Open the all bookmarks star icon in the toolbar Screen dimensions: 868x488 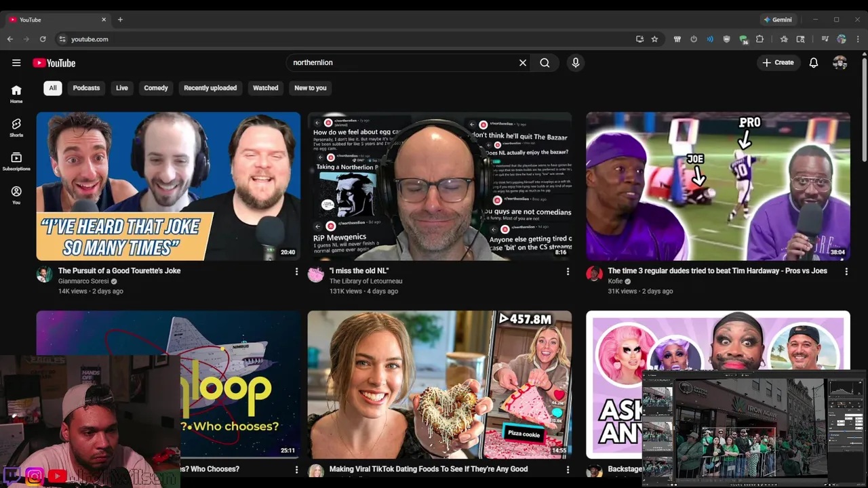click(x=784, y=39)
